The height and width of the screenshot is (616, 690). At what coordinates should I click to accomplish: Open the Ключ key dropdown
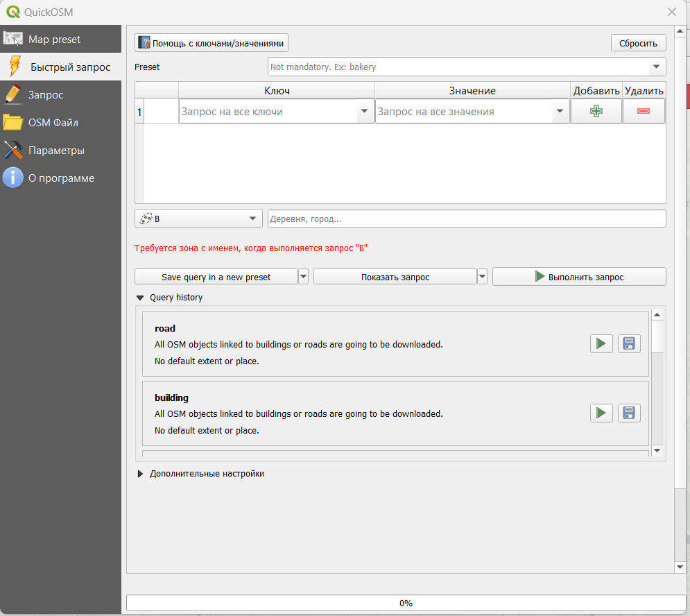(x=364, y=112)
